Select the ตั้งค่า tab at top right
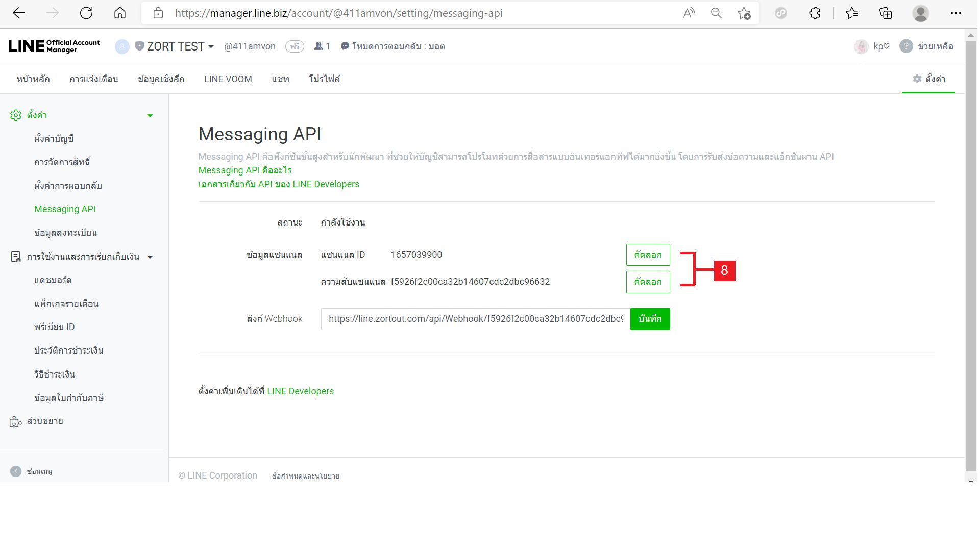Viewport: 980px width, 551px height. [x=929, y=79]
